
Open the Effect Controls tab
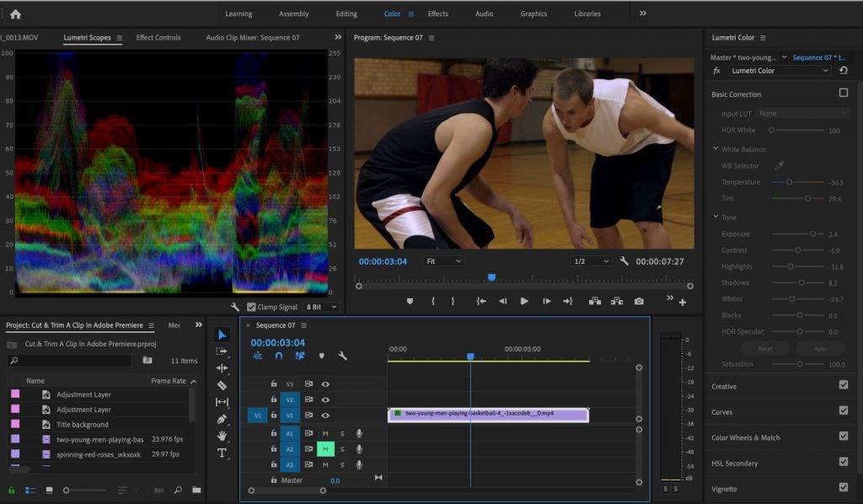(x=158, y=37)
